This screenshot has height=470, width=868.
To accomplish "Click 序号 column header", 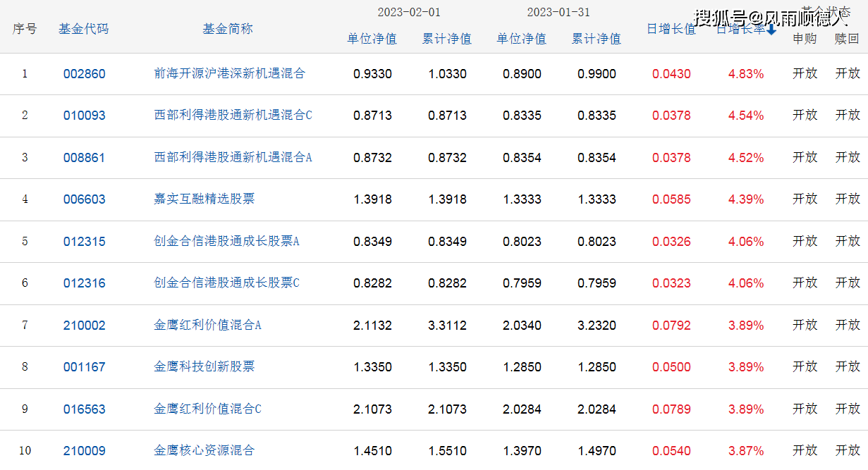I will (x=25, y=29).
